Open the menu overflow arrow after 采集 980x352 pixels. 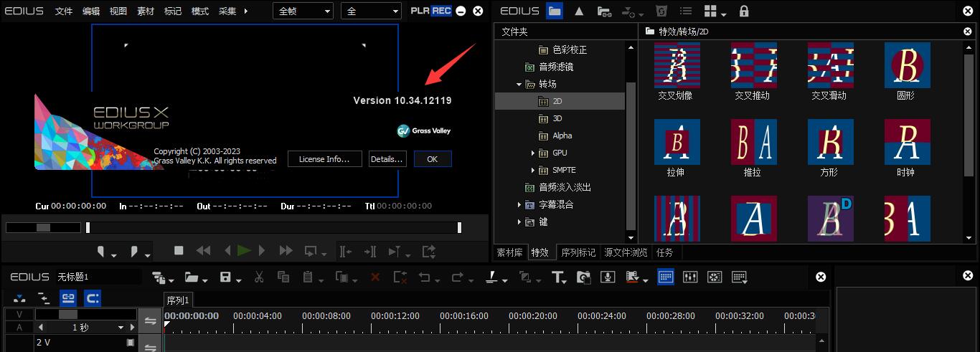[x=246, y=11]
